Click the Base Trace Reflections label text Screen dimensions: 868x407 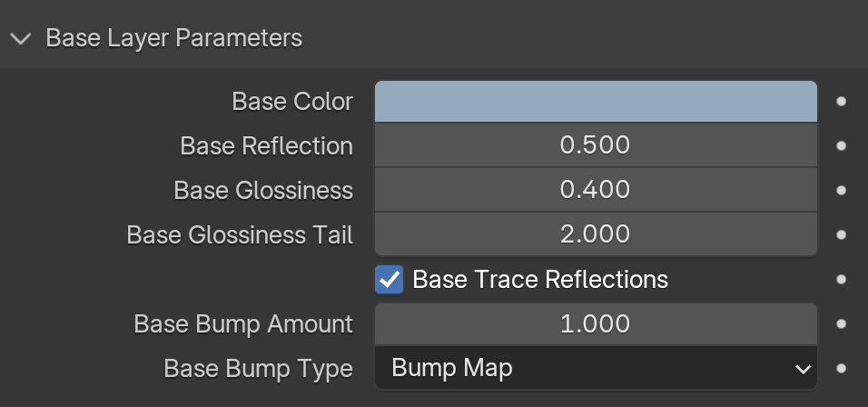point(540,280)
